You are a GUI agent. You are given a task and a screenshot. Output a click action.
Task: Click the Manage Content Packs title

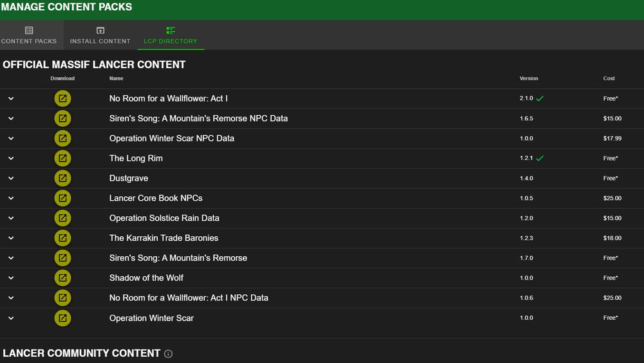click(66, 7)
